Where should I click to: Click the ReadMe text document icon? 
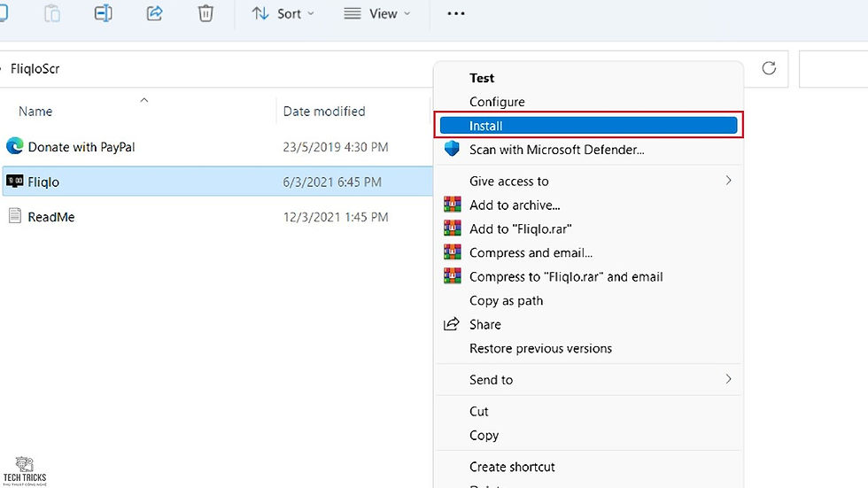(x=15, y=216)
